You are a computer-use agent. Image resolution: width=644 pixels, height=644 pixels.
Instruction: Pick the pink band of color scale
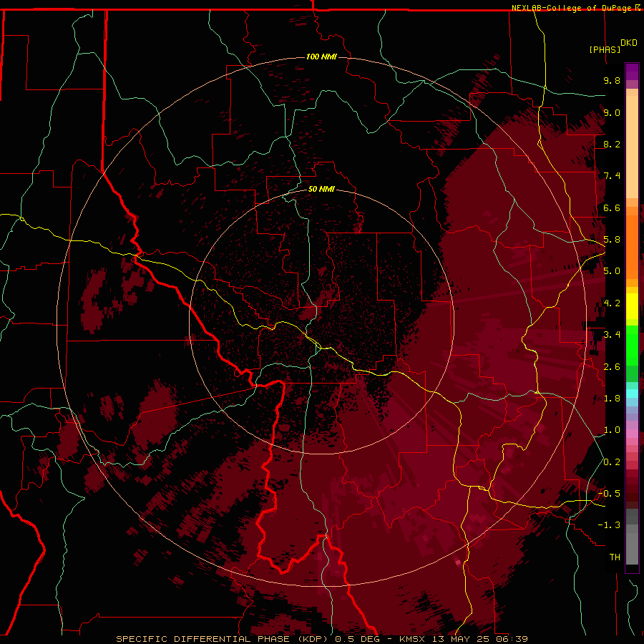[x=632, y=434]
